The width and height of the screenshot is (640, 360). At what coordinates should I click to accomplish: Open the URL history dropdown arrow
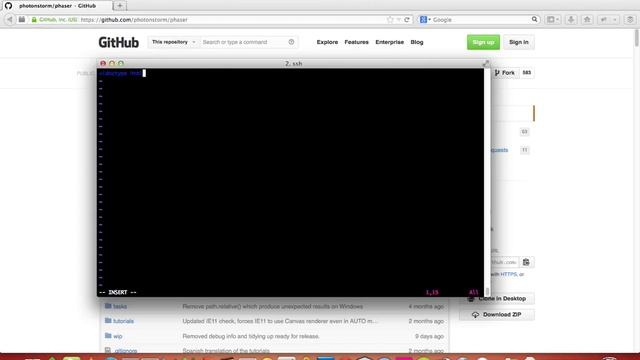pos(399,20)
